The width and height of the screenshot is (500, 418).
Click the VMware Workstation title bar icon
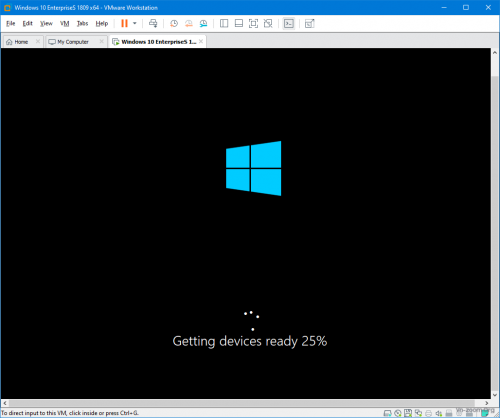point(7,7)
